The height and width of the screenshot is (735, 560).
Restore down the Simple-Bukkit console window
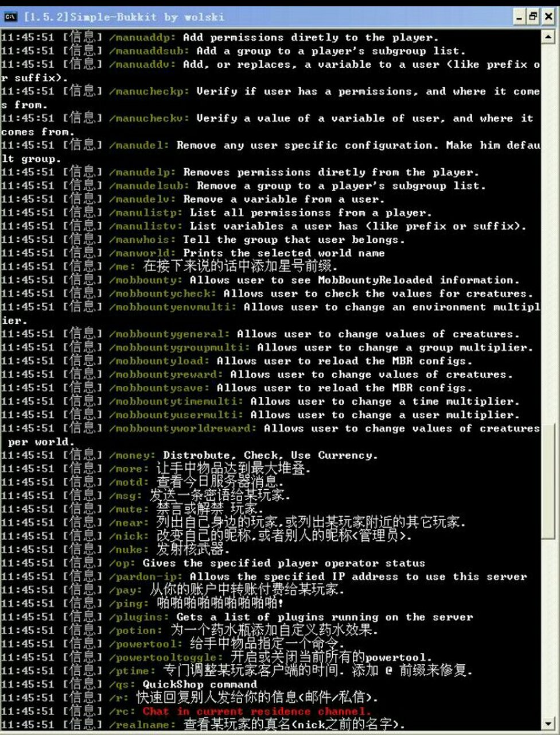click(533, 17)
